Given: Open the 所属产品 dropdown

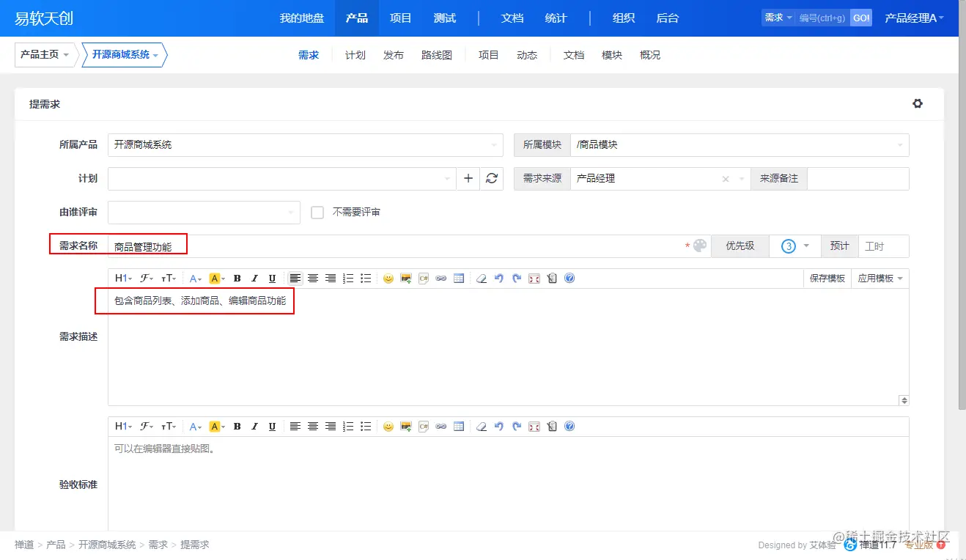Looking at the screenshot, I should [x=306, y=145].
